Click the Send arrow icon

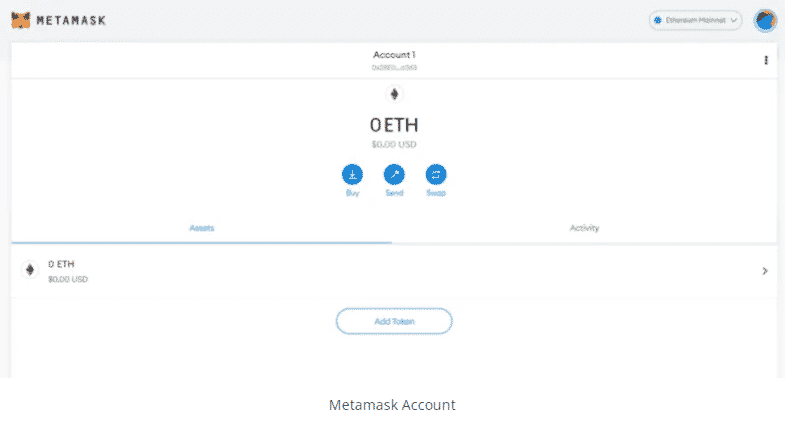394,174
